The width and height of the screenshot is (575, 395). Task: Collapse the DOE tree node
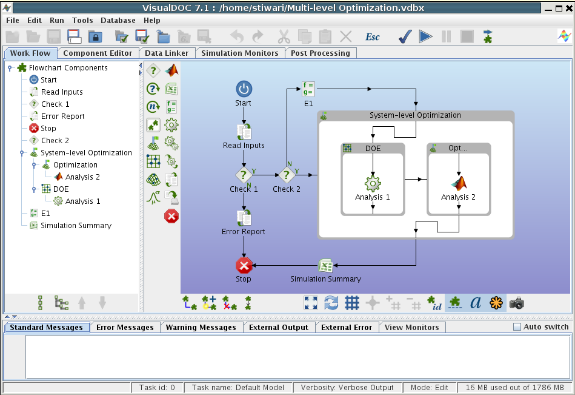pos(34,189)
